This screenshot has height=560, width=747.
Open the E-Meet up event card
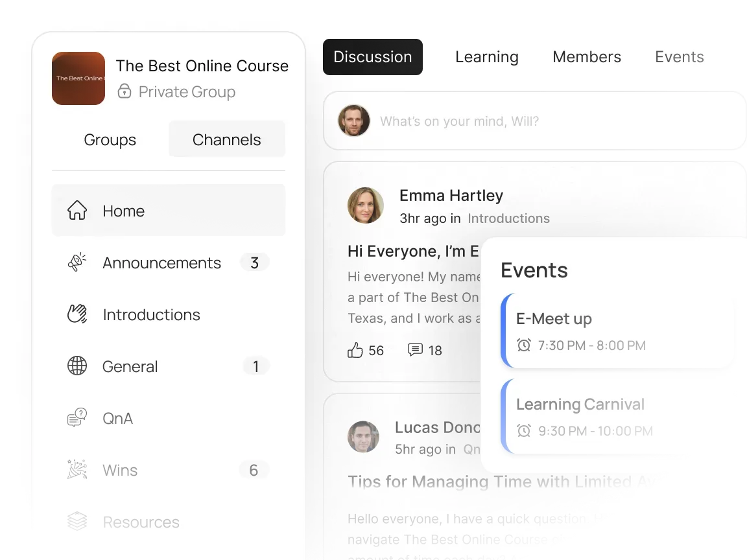tap(617, 331)
